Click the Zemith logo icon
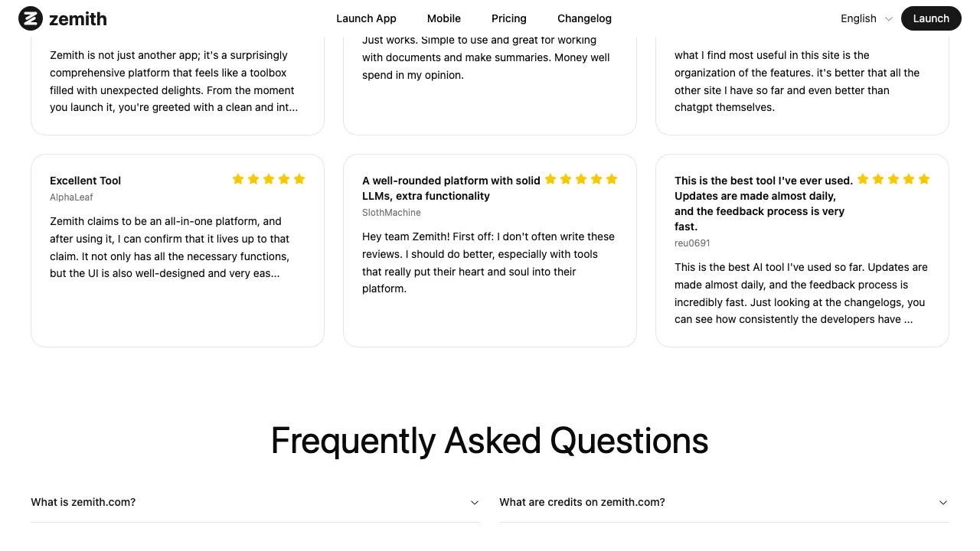The image size is (980, 551). [31, 18]
